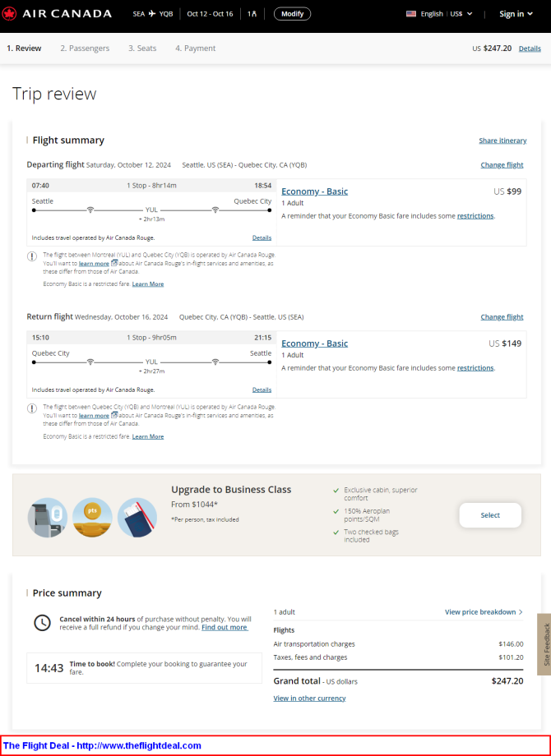Image resolution: width=551 pixels, height=756 pixels.
Task: Click the Air Canada maple leaf logo
Action: pos(9,14)
